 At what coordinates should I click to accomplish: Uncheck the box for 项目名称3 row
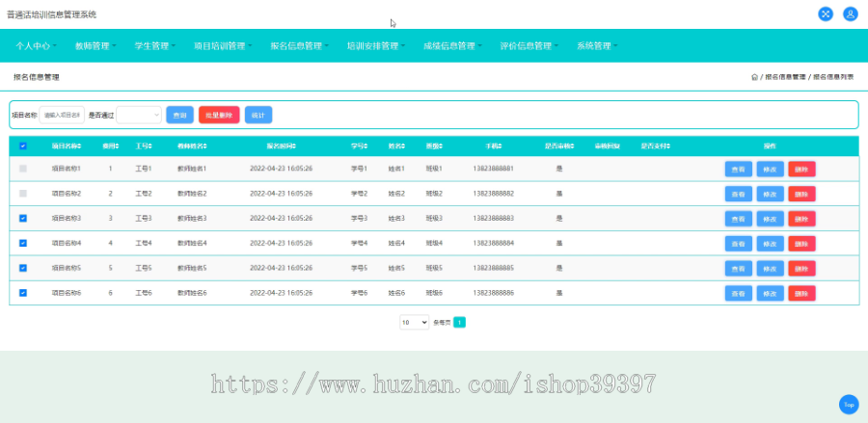(23, 219)
